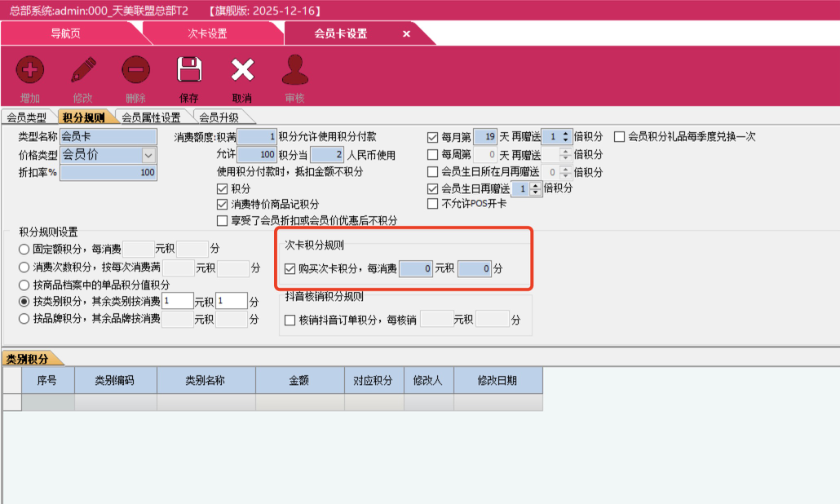Click the 删除 (Delete) minus icon

[x=135, y=70]
